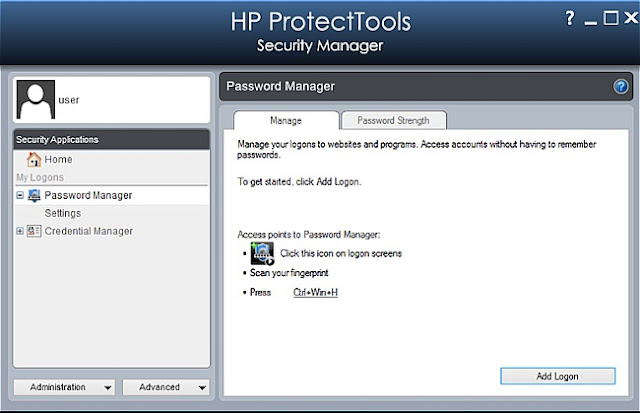Click the Credential Manager card icon

34,231
